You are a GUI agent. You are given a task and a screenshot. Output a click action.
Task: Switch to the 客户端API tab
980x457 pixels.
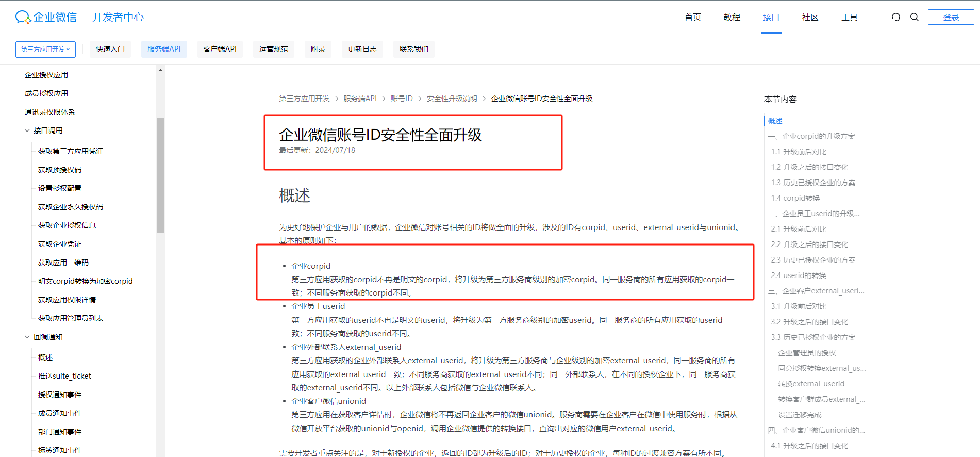[x=220, y=49]
